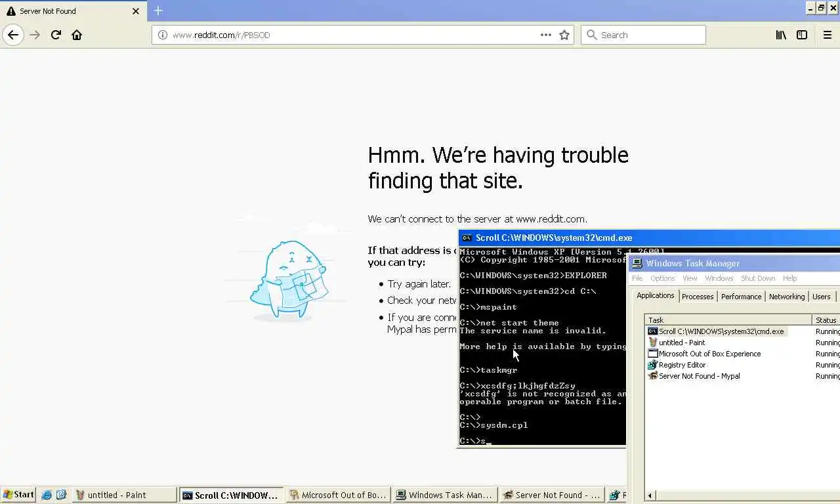Click scroll-left arrow in Task Manager list
This screenshot has width=840, height=504.
tap(650, 495)
